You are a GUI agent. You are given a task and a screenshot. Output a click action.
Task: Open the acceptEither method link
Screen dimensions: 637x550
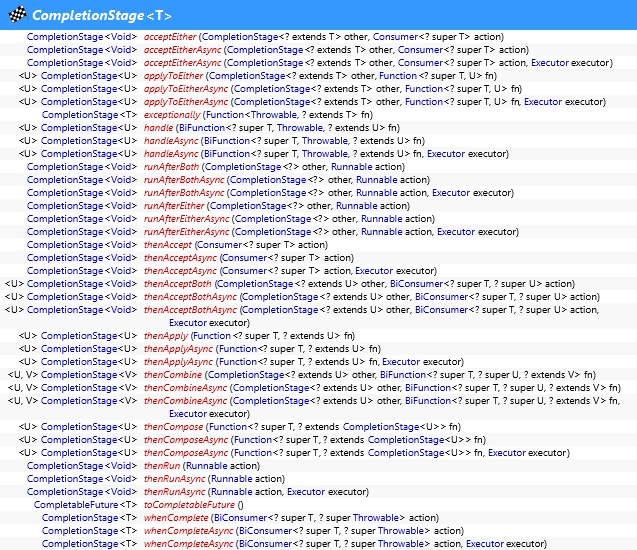pos(170,37)
